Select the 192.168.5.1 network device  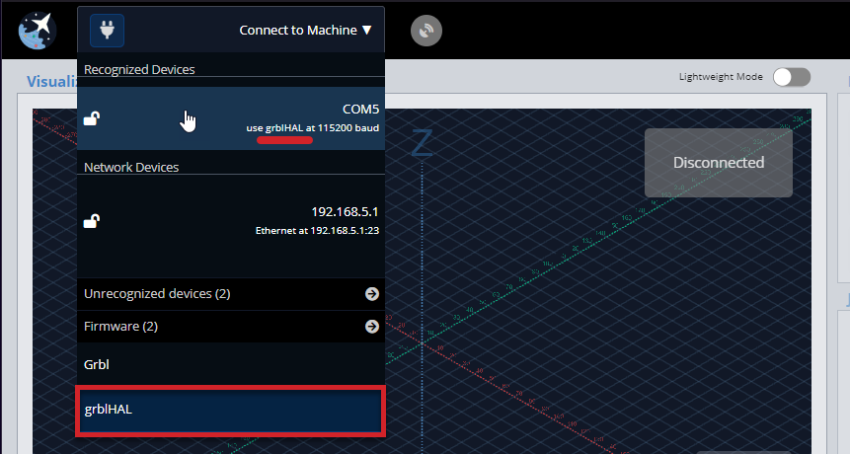pos(231,221)
